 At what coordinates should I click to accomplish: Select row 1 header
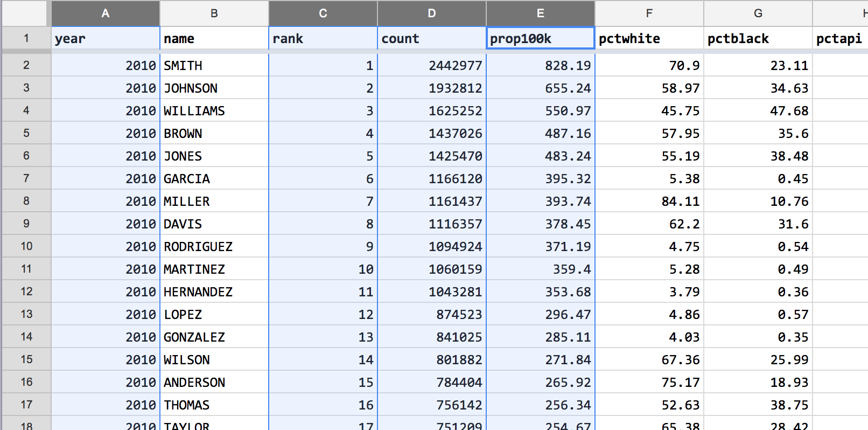click(x=26, y=38)
